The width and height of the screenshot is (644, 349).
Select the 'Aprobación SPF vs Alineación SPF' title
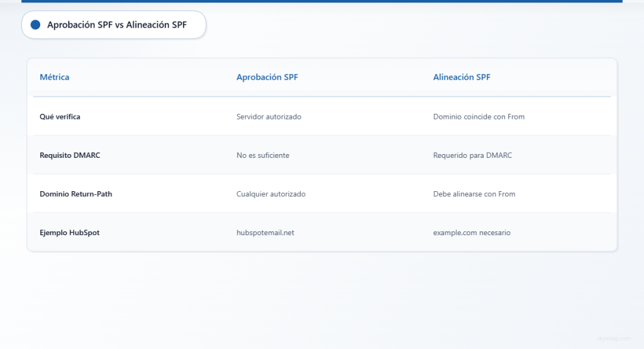click(116, 25)
